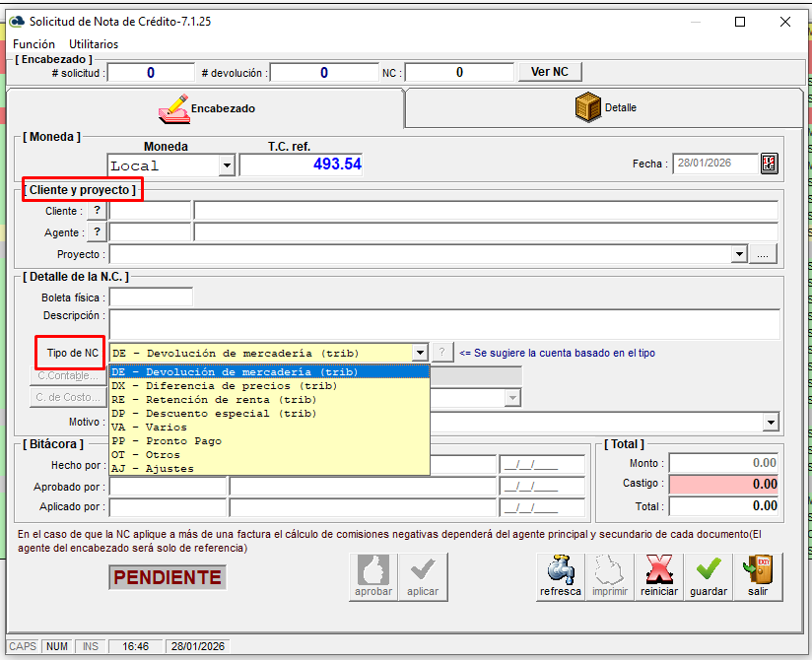
Task: Open the Moneda dropdown showing Local
Action: click(226, 165)
